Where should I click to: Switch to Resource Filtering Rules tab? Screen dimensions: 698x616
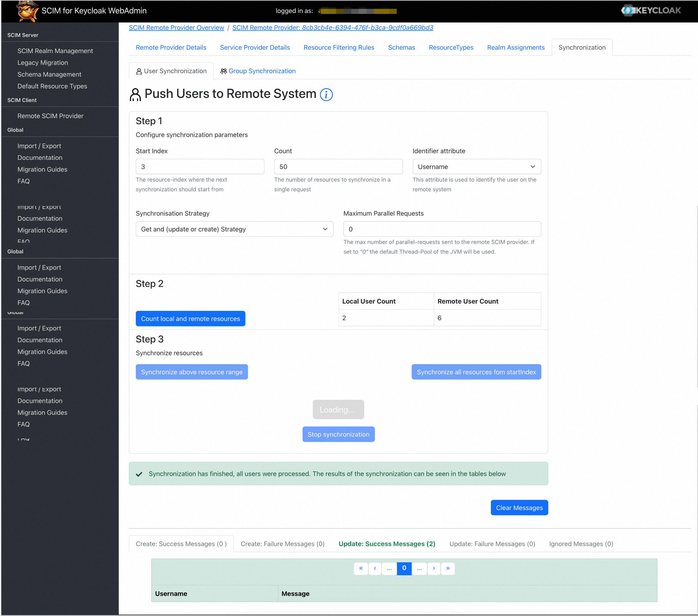tap(338, 47)
